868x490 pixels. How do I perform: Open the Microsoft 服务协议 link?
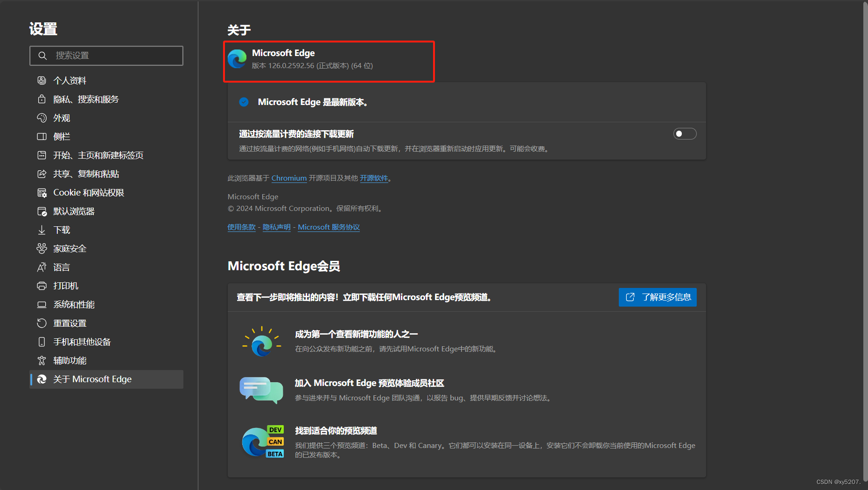click(x=329, y=227)
